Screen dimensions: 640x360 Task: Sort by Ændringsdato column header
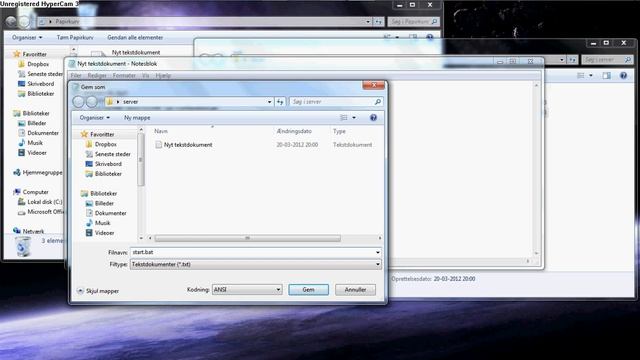click(294, 131)
